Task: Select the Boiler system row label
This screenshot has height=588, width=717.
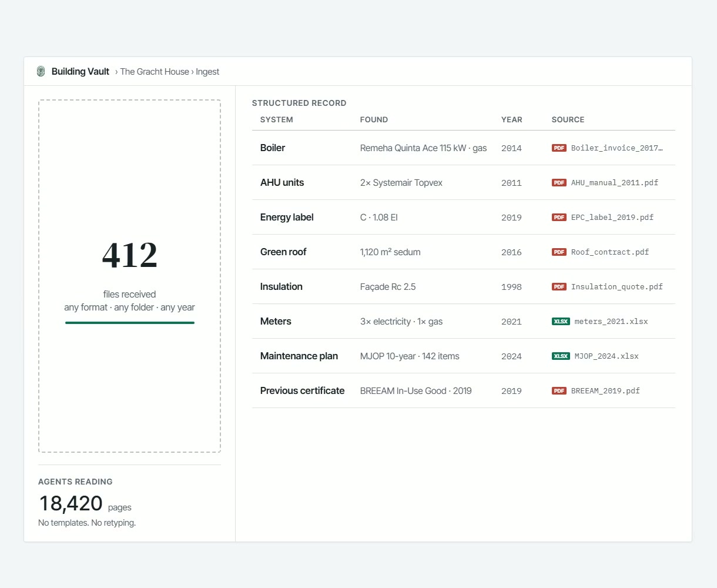Action: pyautogui.click(x=273, y=148)
